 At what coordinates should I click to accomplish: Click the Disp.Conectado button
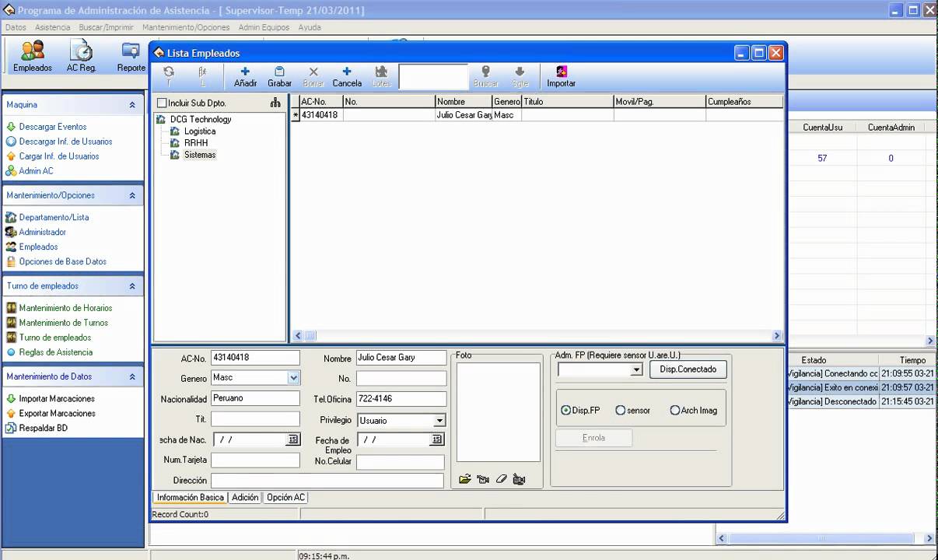tap(688, 369)
